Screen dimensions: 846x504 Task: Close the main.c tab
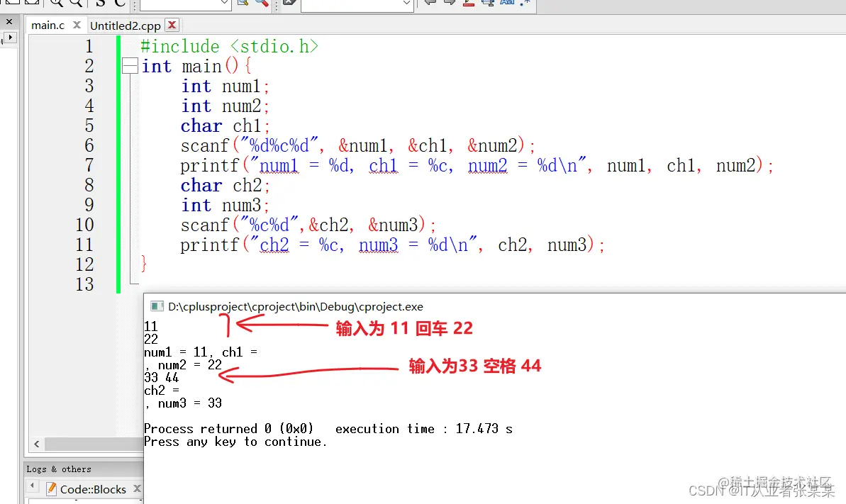coord(77,25)
